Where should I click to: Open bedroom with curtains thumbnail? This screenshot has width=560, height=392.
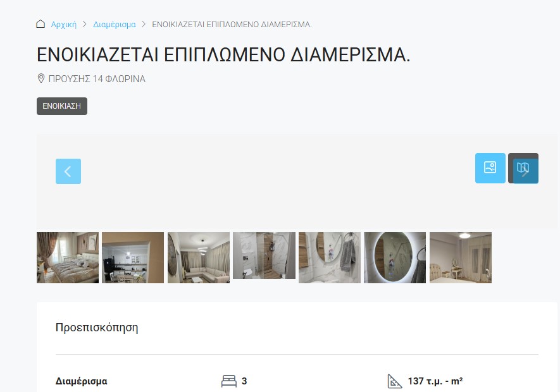tap(68, 257)
